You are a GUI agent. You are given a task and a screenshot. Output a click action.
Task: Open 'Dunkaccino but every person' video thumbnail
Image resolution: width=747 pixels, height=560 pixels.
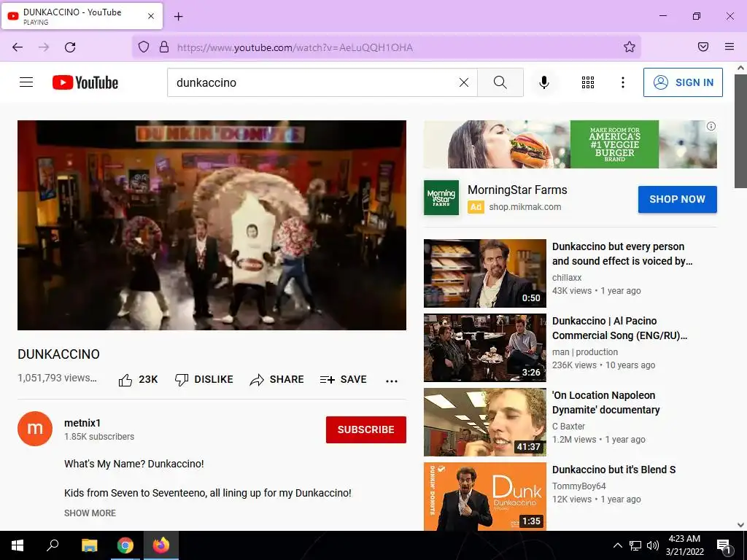coord(485,273)
